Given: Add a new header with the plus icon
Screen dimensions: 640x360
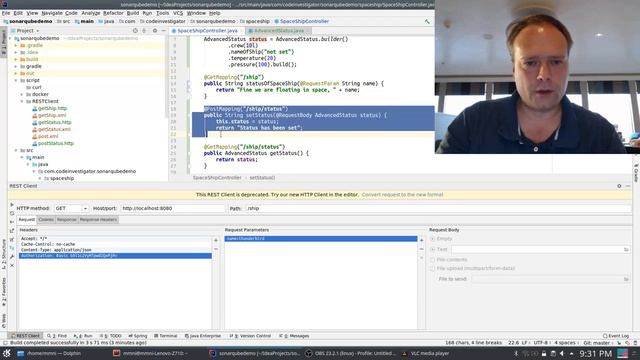Looking at the screenshot, I should pyautogui.click(x=216, y=240).
